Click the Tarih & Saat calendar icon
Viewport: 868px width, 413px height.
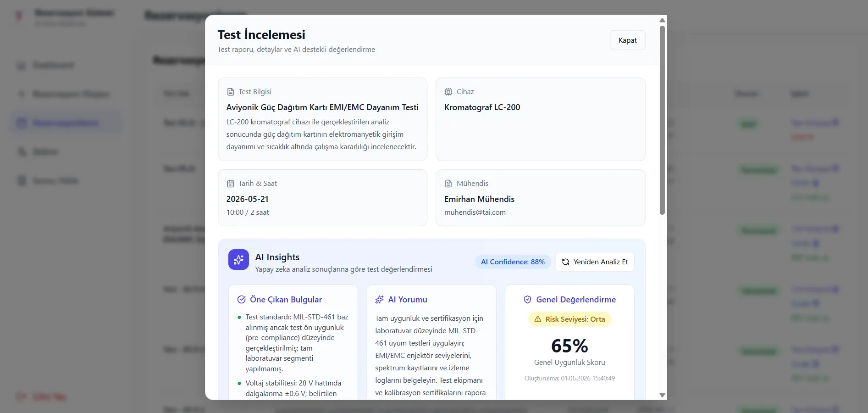pos(231,184)
